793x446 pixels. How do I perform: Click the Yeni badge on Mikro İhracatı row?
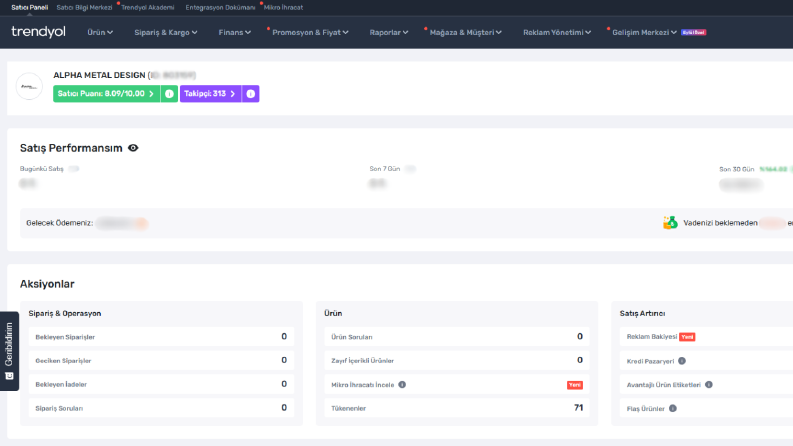pos(575,385)
